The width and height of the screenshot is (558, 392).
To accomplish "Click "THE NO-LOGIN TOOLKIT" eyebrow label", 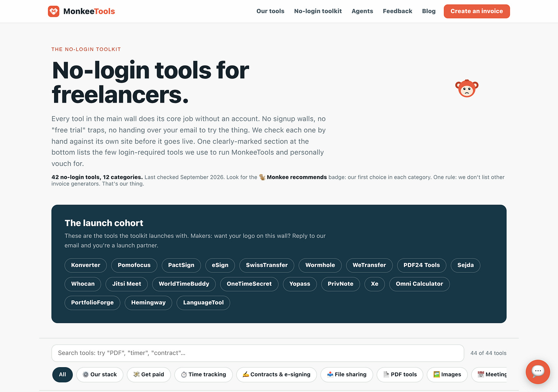I will [x=86, y=49].
